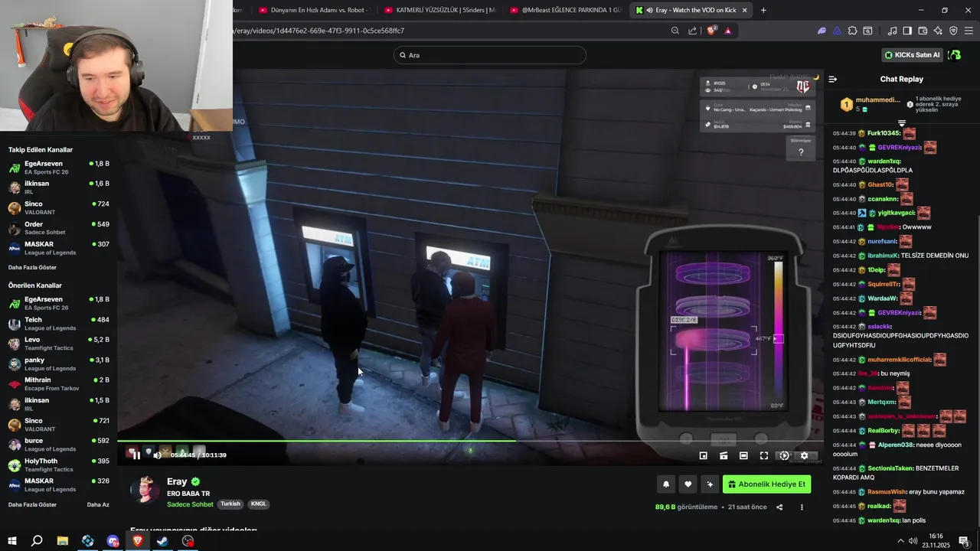Click the Eray streamer avatar
Image resolution: width=980 pixels, height=551 pixels.
[x=145, y=490]
